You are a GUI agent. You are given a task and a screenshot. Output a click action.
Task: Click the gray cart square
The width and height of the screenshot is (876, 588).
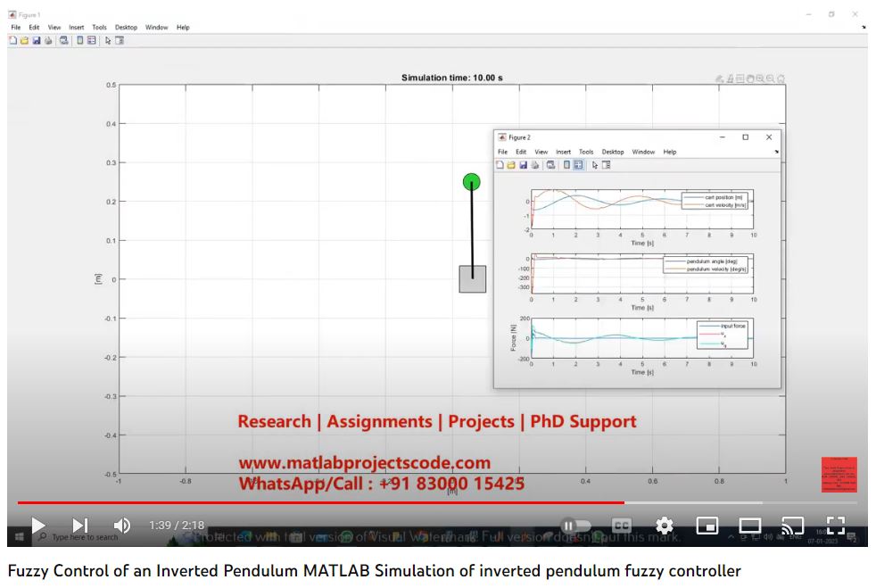[x=473, y=279]
